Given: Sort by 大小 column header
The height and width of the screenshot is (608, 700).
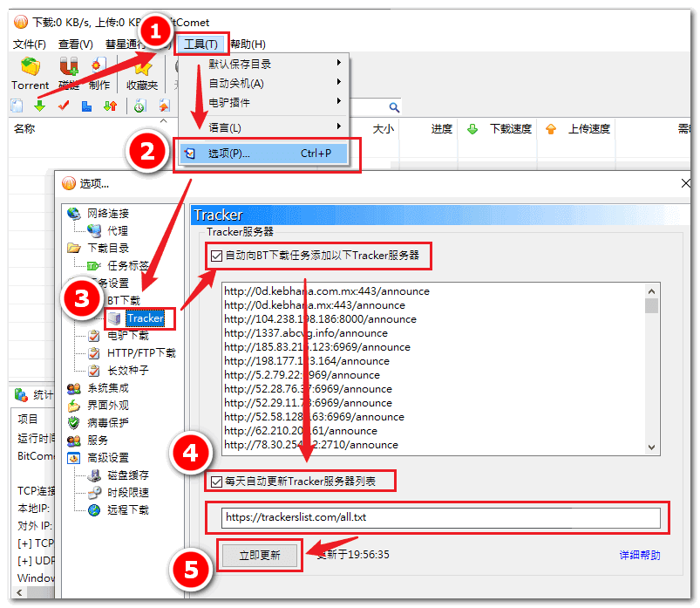Looking at the screenshot, I should coord(384,129).
